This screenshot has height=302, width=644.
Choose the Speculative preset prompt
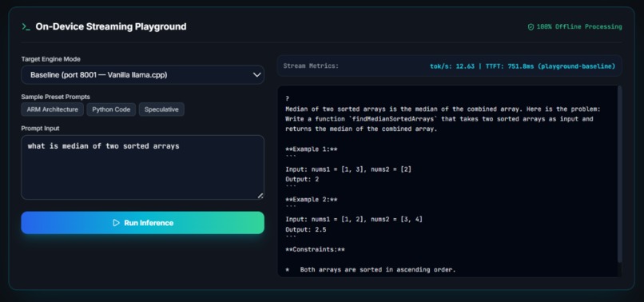(x=161, y=109)
